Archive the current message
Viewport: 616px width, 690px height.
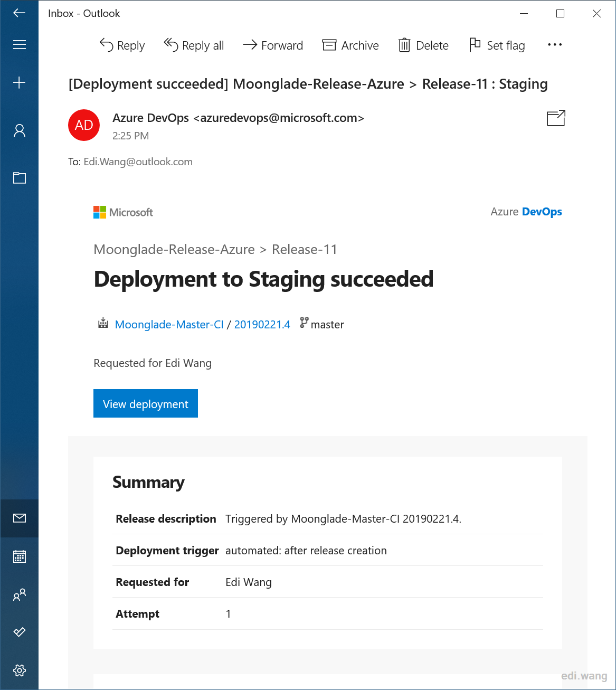point(350,45)
